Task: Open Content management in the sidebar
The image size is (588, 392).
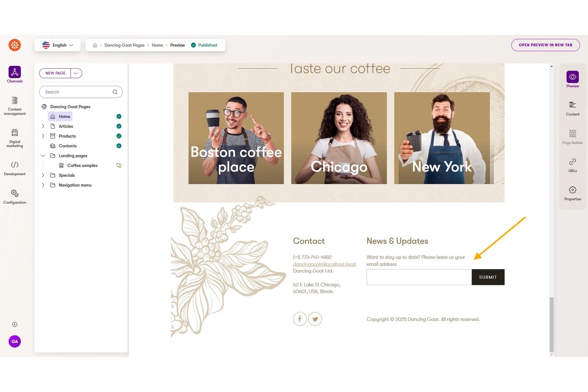Action: [15, 106]
